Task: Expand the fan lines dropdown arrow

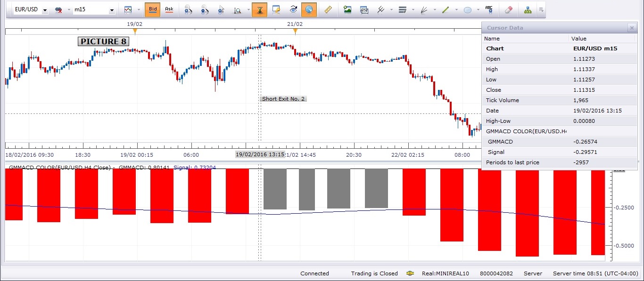Action: click(435, 10)
